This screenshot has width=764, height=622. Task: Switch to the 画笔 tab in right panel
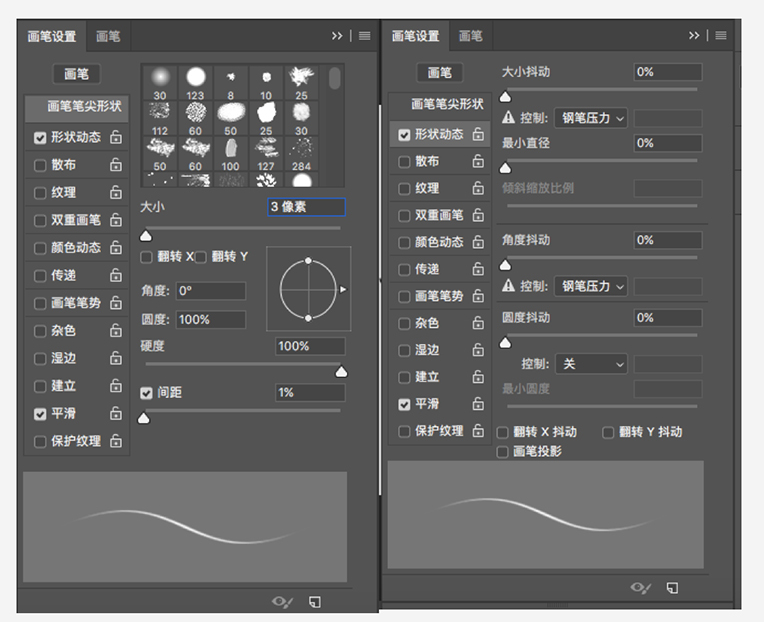coord(470,36)
